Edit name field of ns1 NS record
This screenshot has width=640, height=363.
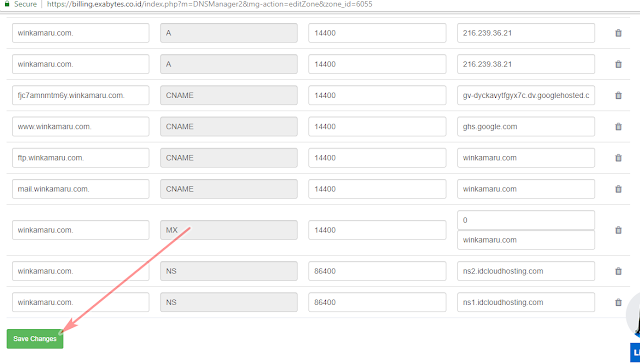click(x=81, y=302)
